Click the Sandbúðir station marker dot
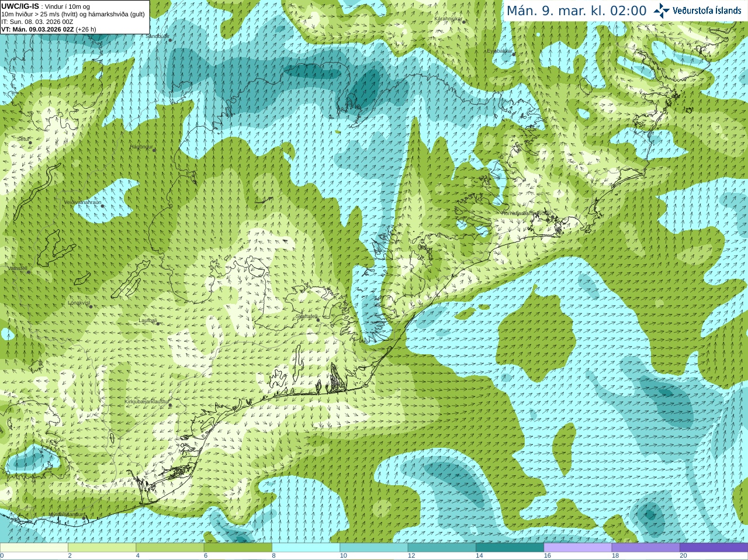This screenshot has width=748, height=560. [170, 40]
